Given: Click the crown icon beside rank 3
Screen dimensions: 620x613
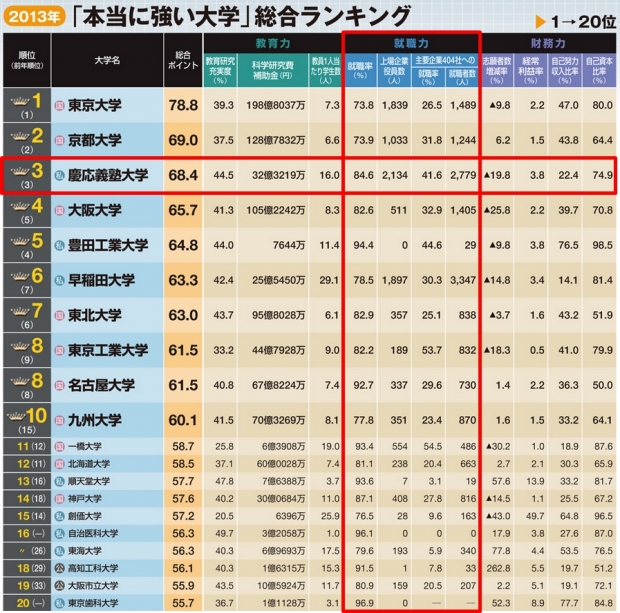Looking at the screenshot, I should coord(20,172).
